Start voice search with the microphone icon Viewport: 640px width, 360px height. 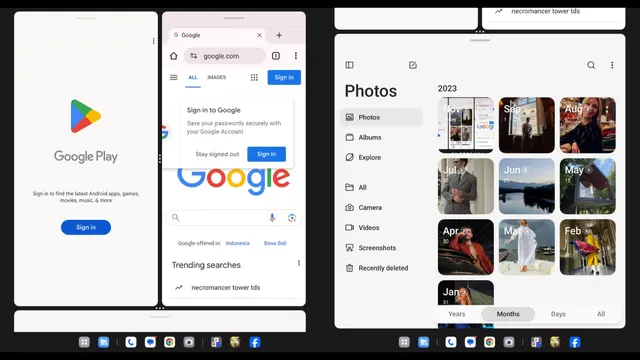[272, 218]
